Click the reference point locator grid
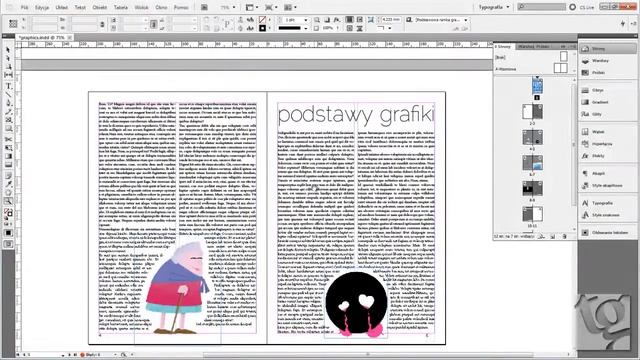640x360 pixels. click(x=13, y=24)
